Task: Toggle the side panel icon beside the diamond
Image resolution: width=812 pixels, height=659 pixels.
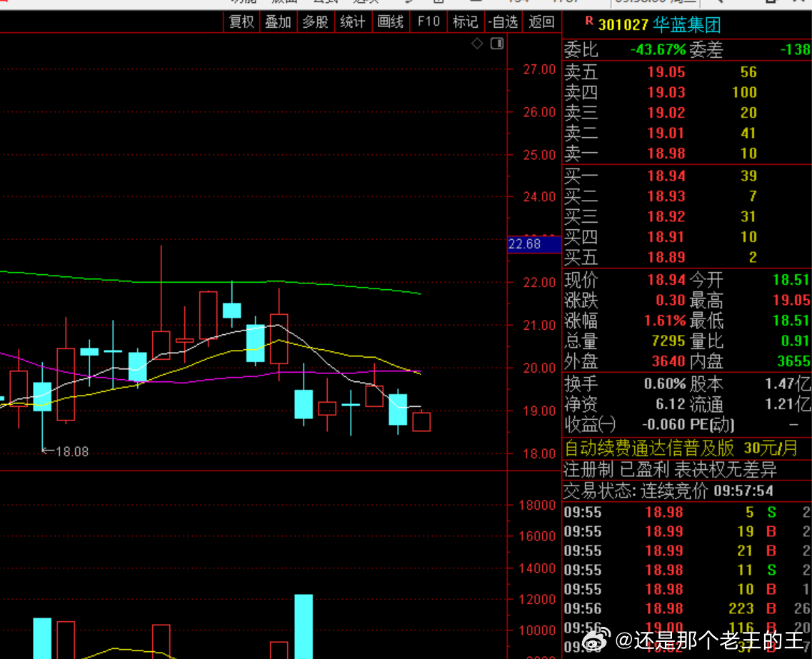Action: 497,44
